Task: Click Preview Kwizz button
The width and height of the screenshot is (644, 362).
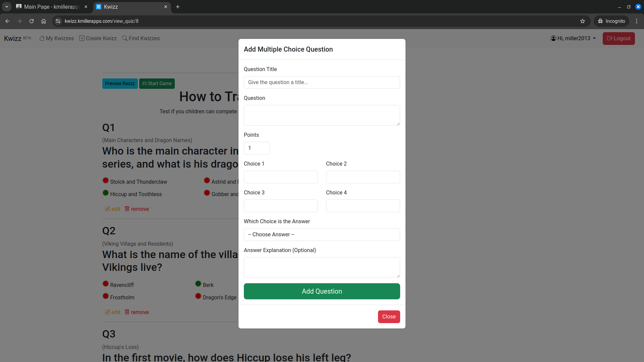Action: [120, 83]
